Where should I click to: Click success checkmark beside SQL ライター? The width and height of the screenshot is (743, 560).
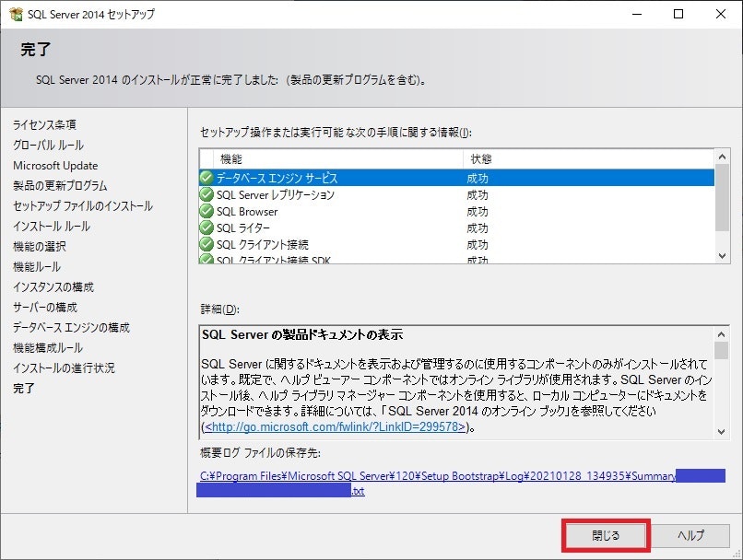tap(206, 227)
